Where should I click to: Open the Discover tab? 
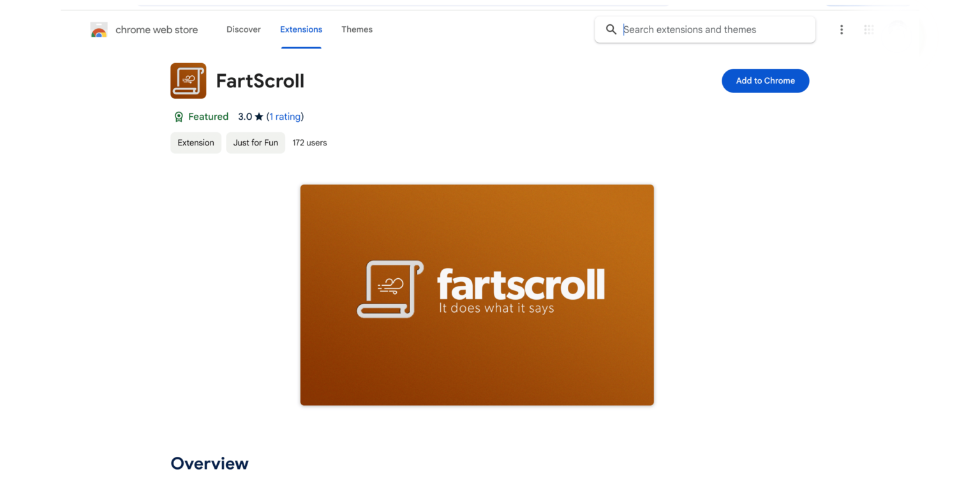point(243,29)
